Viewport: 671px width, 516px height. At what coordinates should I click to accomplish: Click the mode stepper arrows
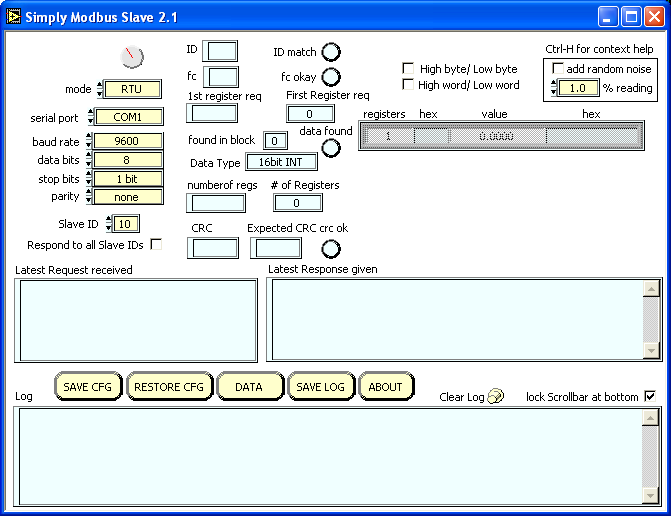[x=99, y=89]
